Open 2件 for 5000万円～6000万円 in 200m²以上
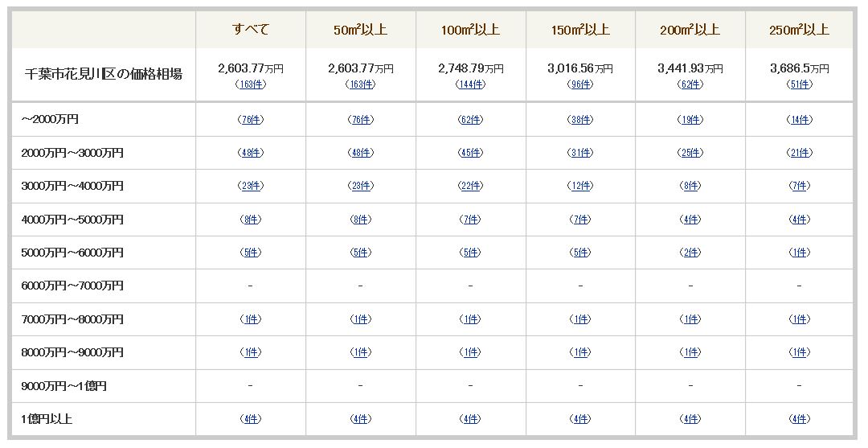This screenshot has height=448, width=868. pos(690,253)
